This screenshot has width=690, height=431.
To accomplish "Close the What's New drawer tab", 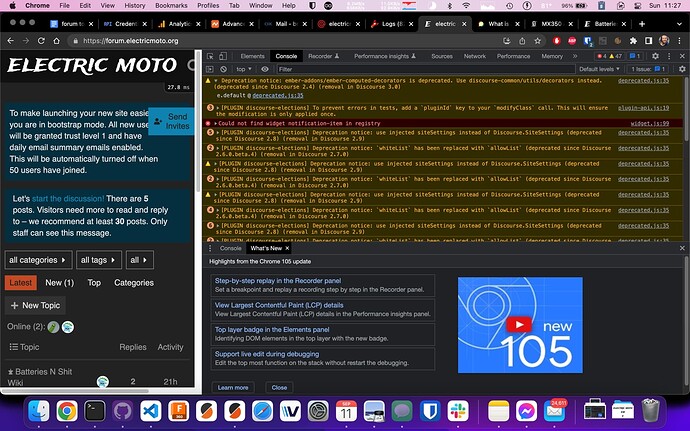I will [287, 248].
